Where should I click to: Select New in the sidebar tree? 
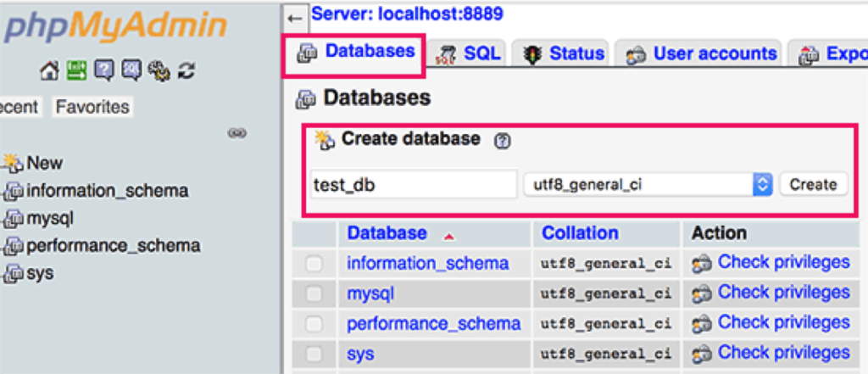point(45,164)
